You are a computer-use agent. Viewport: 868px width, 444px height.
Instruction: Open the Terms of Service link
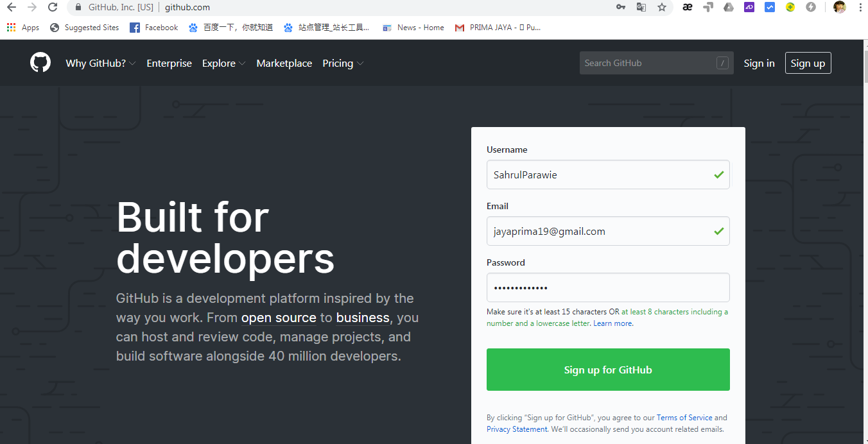684,418
